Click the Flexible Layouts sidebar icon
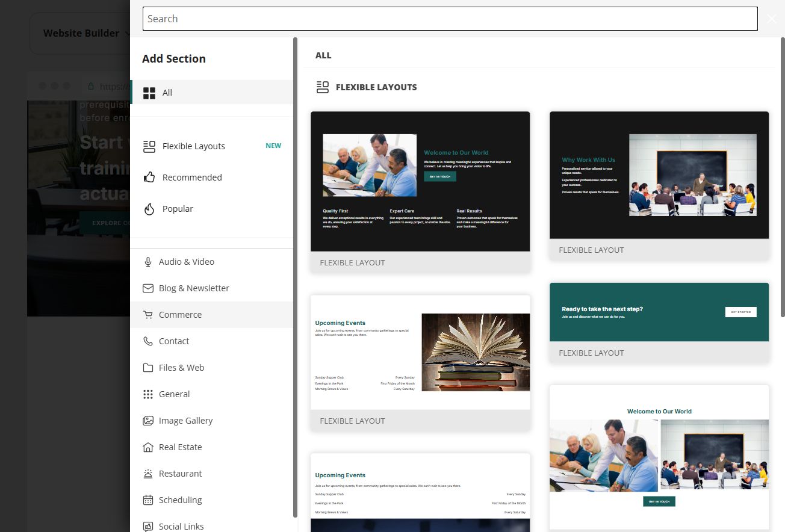 point(149,146)
